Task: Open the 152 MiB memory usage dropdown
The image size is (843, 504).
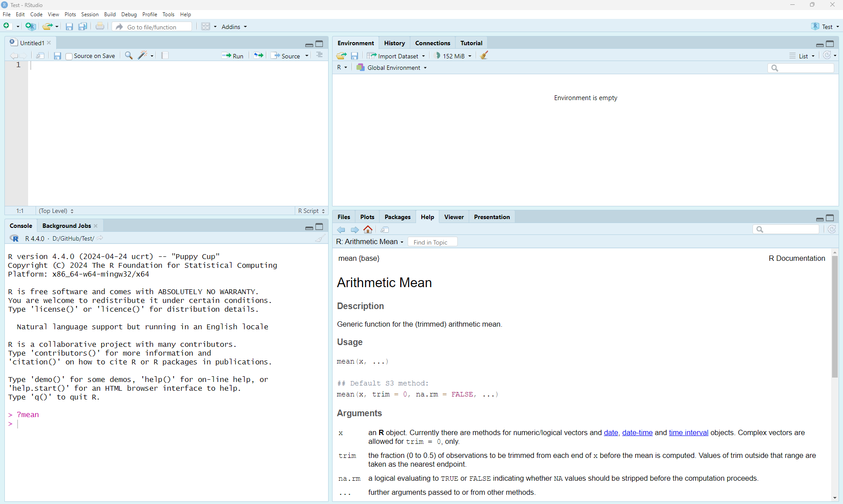Action: coord(453,56)
